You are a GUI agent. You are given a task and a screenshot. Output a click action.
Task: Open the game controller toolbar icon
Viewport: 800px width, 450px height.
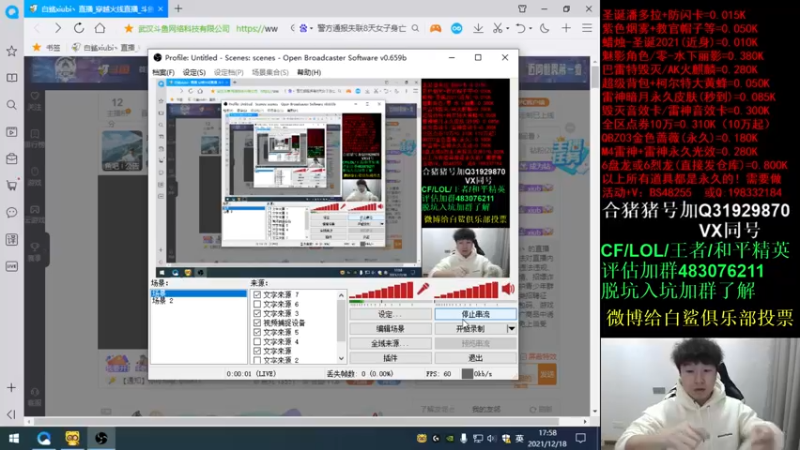435,29
